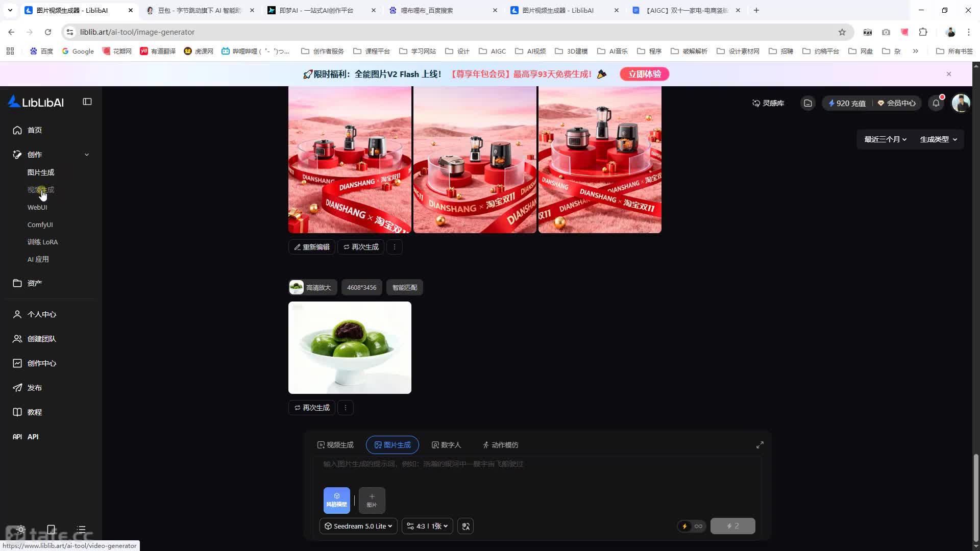The image size is (980, 551).
Task: Click the 智能匹配 tag
Action: (405, 287)
